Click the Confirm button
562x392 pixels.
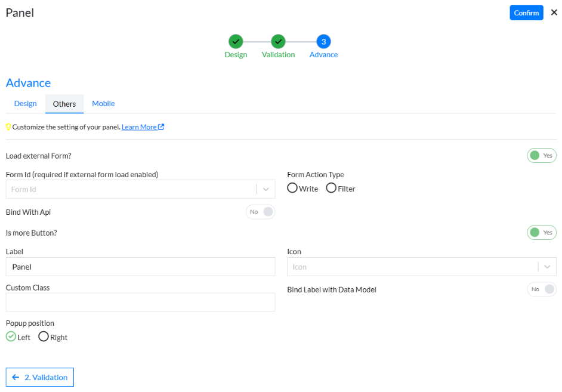click(526, 12)
